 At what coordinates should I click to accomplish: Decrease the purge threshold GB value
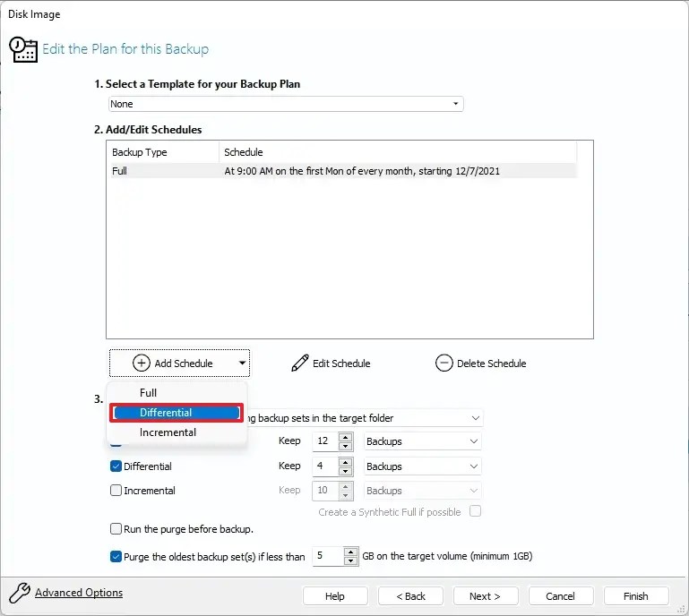350,561
